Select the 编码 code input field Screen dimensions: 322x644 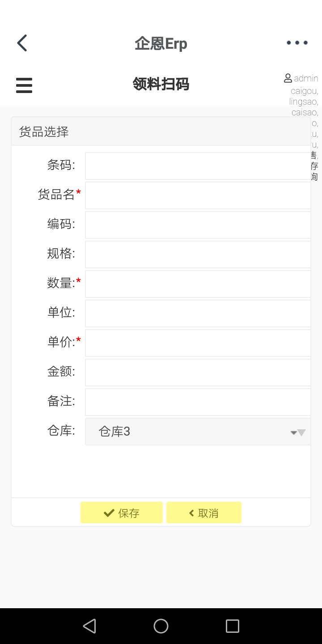(x=197, y=225)
